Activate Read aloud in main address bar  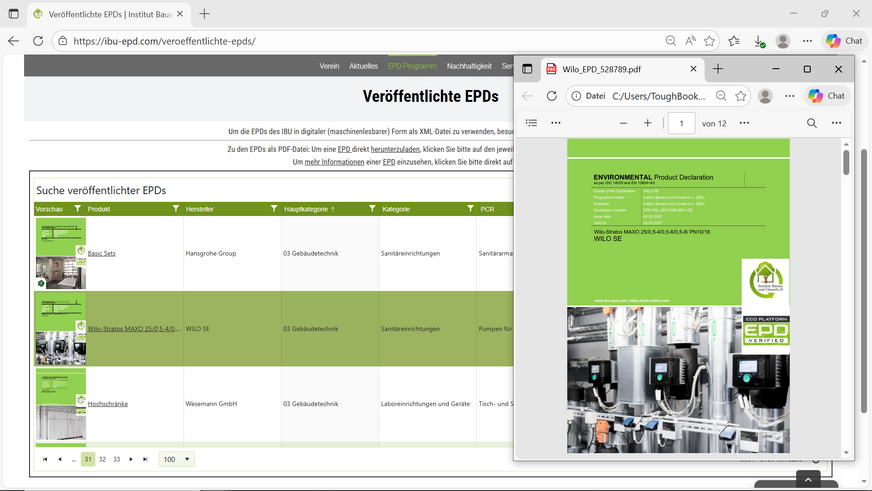690,41
